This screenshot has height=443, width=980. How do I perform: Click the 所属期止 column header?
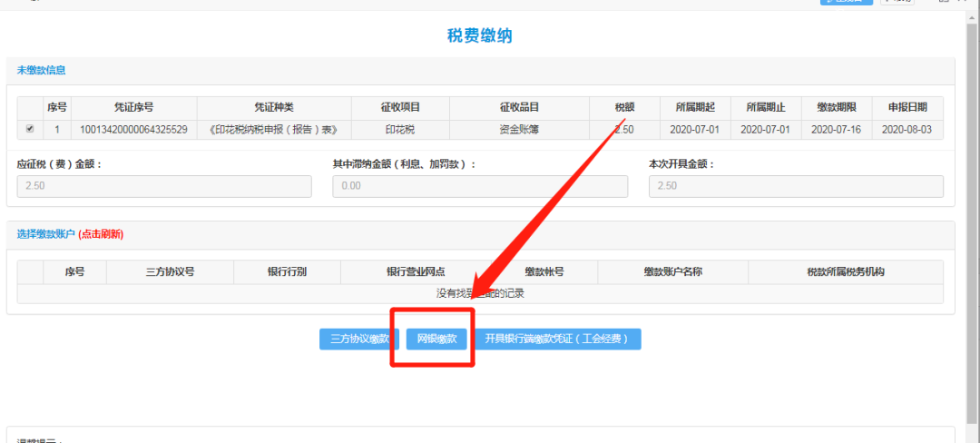(x=766, y=107)
